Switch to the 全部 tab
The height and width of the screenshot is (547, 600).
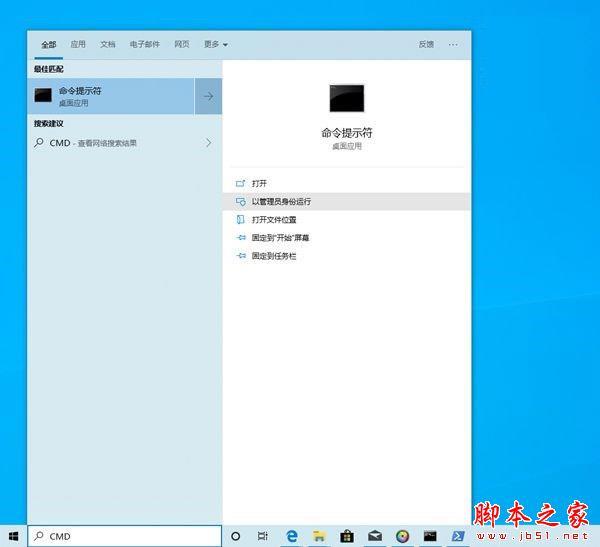(x=49, y=45)
